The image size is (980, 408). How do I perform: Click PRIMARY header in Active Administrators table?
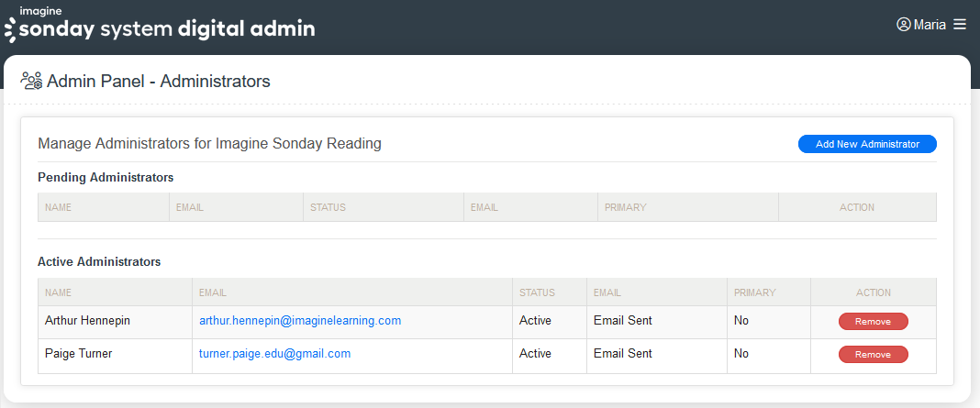click(x=754, y=292)
